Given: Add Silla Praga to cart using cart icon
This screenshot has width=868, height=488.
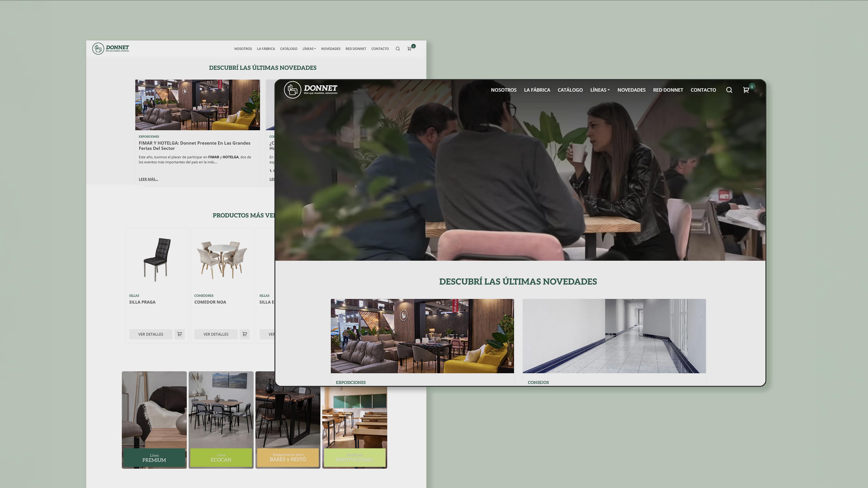Looking at the screenshot, I should [x=180, y=334].
